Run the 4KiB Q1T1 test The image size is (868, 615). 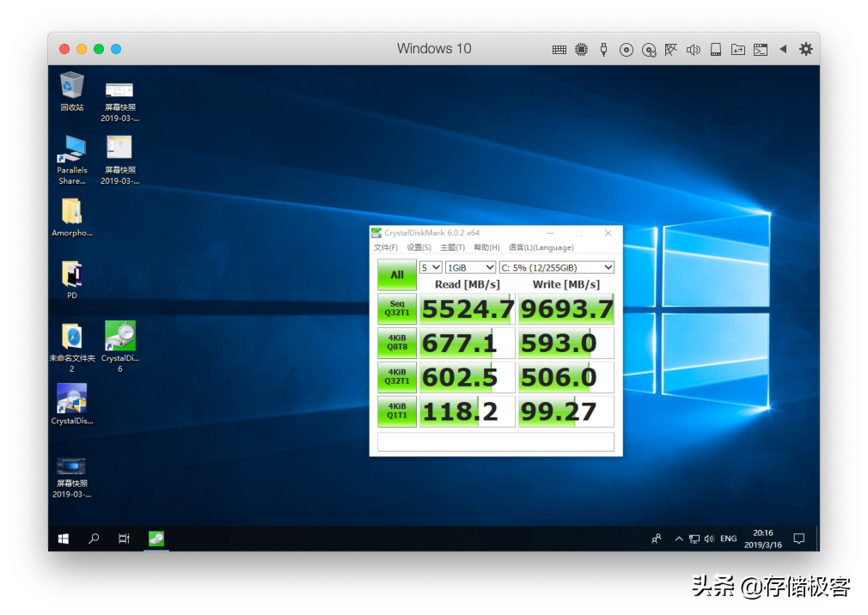pos(397,411)
